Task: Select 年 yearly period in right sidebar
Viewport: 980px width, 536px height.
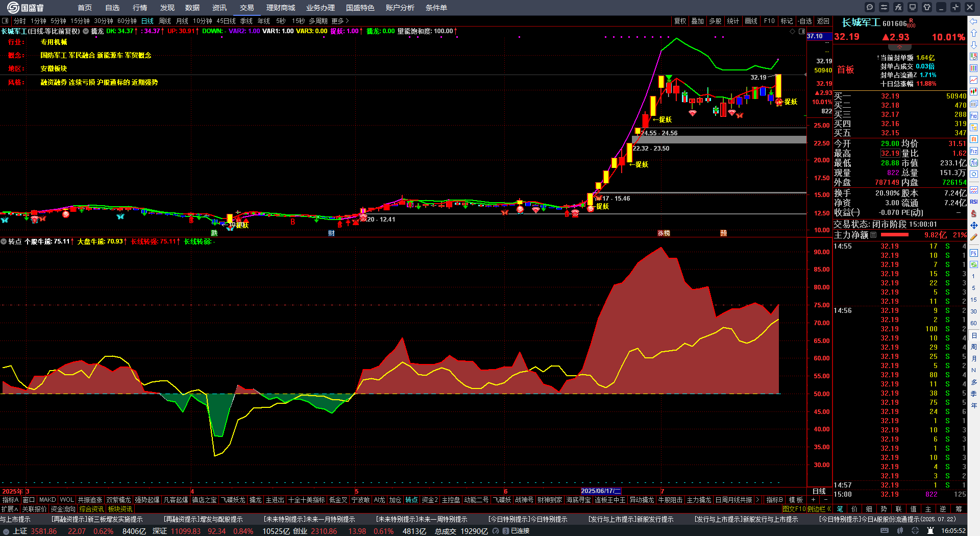Action: tap(974, 405)
